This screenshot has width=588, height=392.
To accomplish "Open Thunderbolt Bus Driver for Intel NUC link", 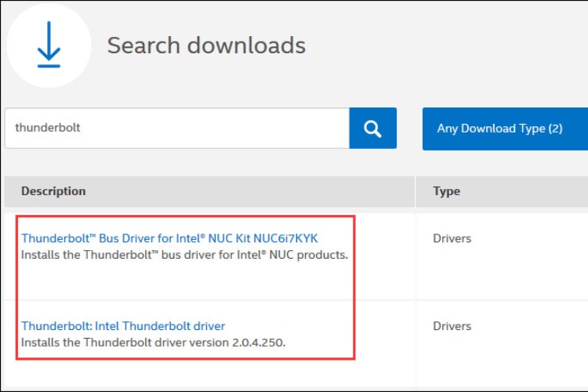I will click(x=169, y=238).
